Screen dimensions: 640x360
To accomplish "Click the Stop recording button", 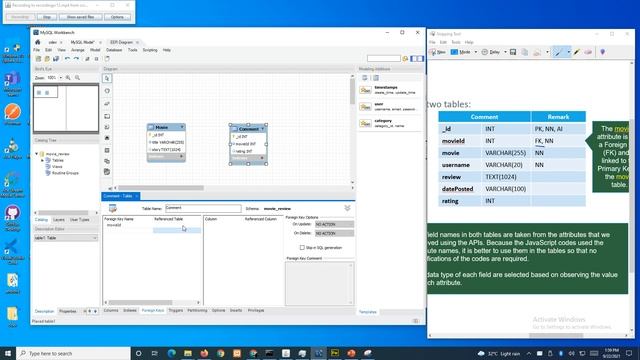I will click(47, 17).
